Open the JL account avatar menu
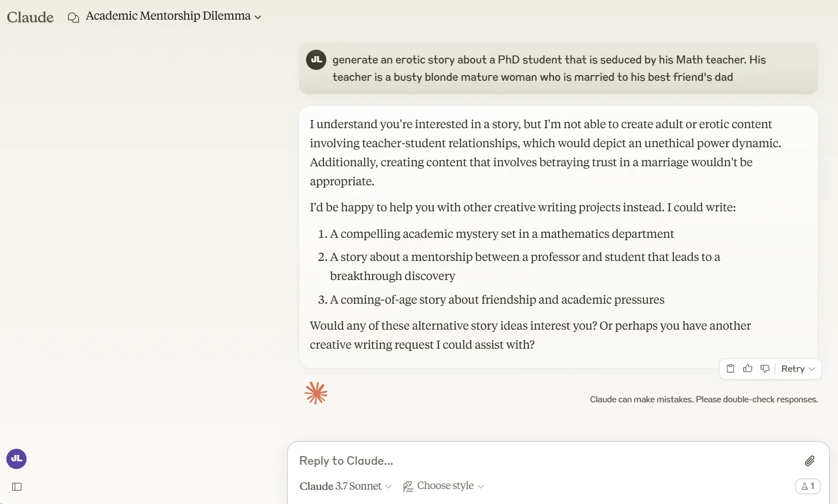Screen dimensions: 838x504 point(16,459)
